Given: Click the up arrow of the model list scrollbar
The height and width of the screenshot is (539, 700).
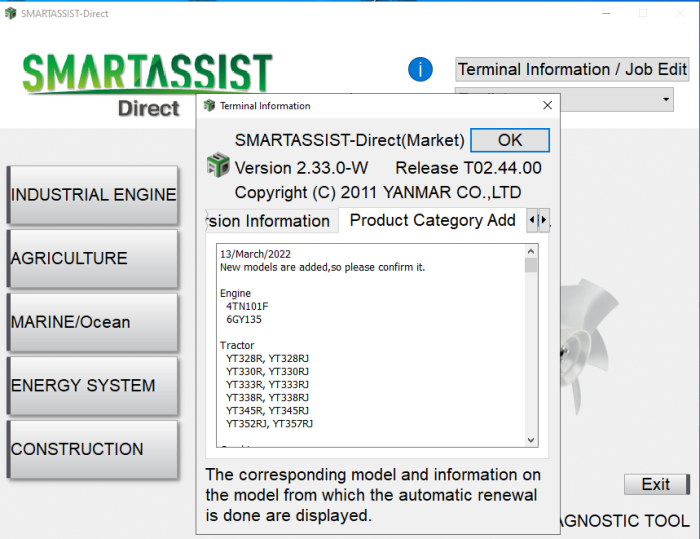Looking at the screenshot, I should tap(531, 251).
